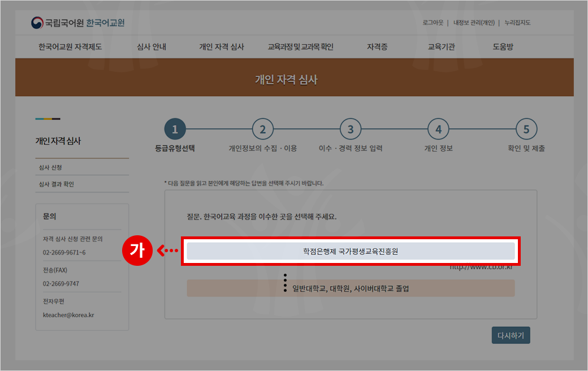Open the 개인 자격 심사 menu
This screenshot has height=371, width=588.
point(222,47)
